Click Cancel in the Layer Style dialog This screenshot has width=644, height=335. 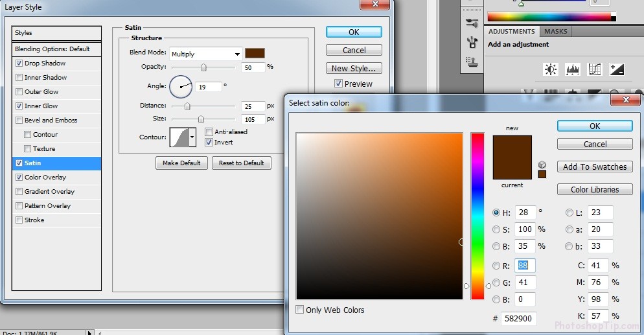click(x=354, y=50)
